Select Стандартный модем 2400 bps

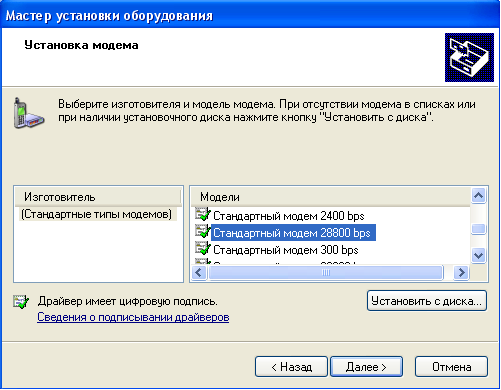[x=289, y=216]
